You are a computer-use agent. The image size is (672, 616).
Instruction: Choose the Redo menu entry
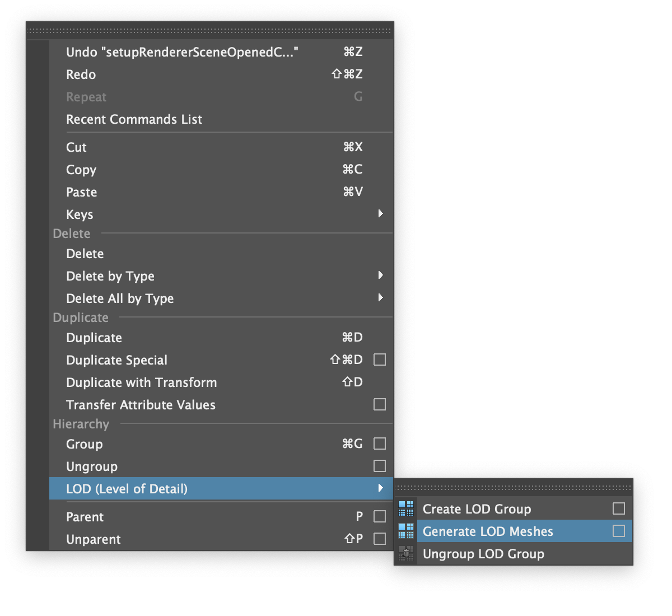tap(81, 74)
